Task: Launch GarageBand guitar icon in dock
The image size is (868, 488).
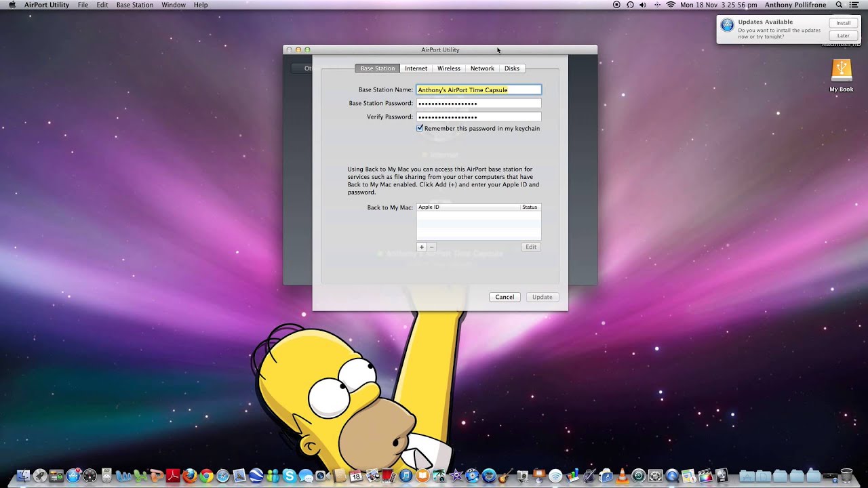Action: (505, 476)
